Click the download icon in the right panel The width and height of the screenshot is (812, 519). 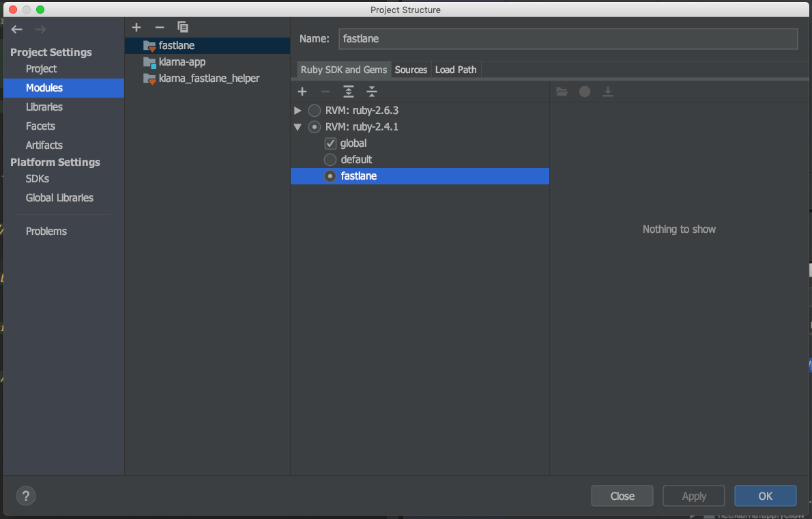coord(608,92)
